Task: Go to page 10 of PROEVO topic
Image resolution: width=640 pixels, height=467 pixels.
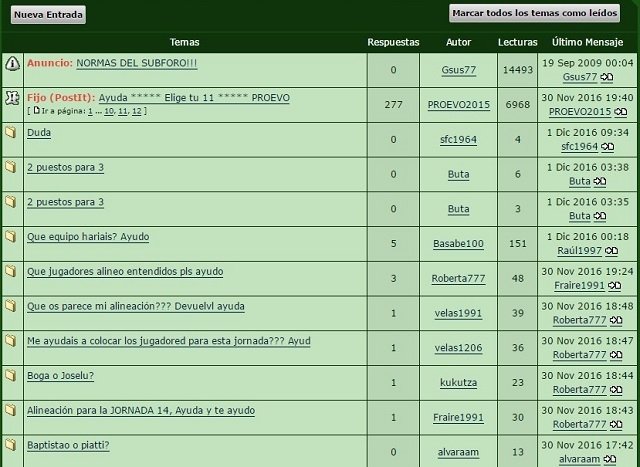Action: pyautogui.click(x=109, y=111)
